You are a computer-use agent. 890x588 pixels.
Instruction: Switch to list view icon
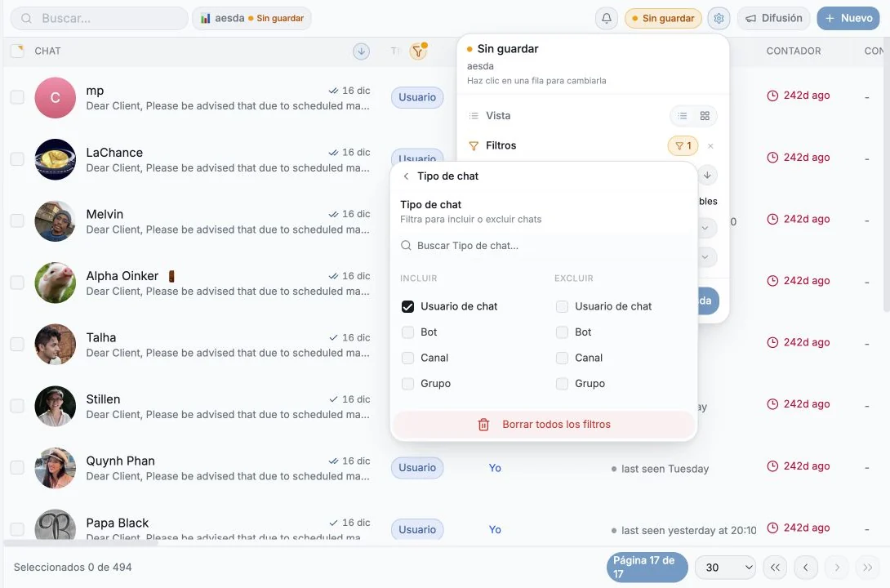tap(683, 116)
